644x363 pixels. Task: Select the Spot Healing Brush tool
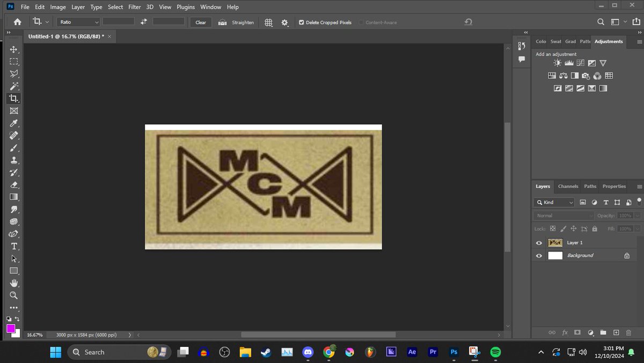(14, 135)
